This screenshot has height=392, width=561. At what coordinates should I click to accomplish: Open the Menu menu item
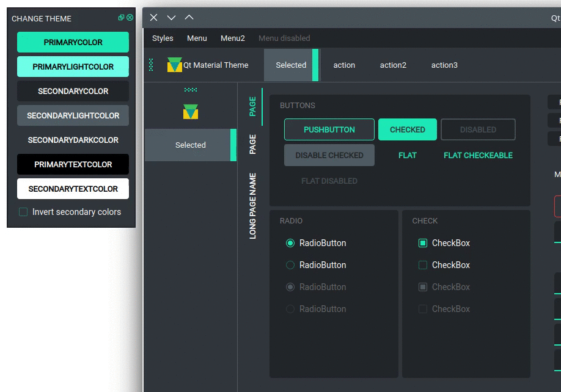pyautogui.click(x=197, y=38)
